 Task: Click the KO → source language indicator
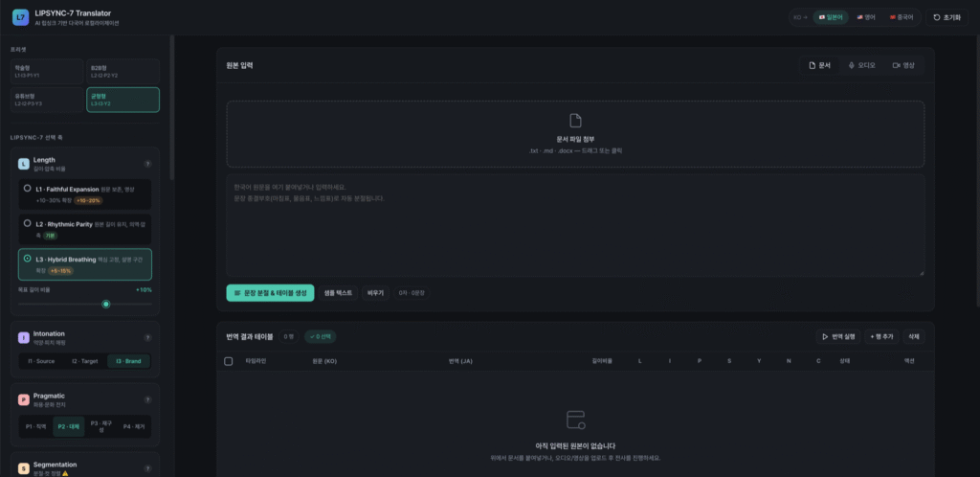click(x=801, y=17)
